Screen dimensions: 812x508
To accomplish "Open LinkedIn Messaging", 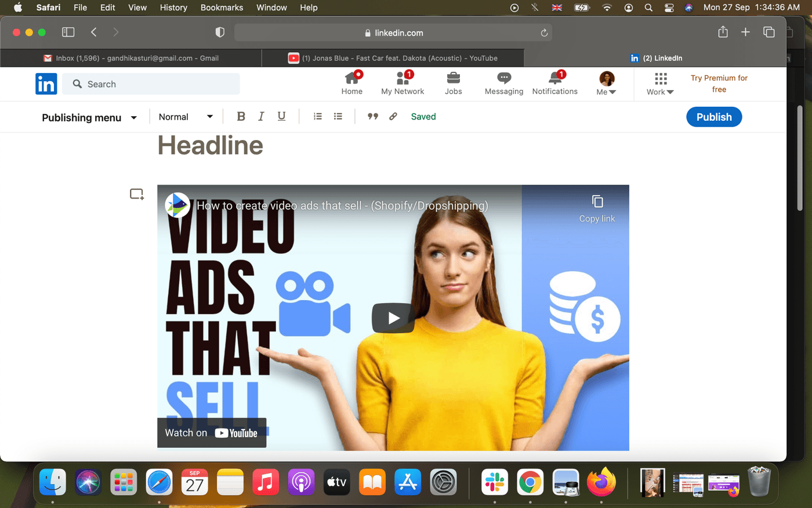I will pos(503,84).
